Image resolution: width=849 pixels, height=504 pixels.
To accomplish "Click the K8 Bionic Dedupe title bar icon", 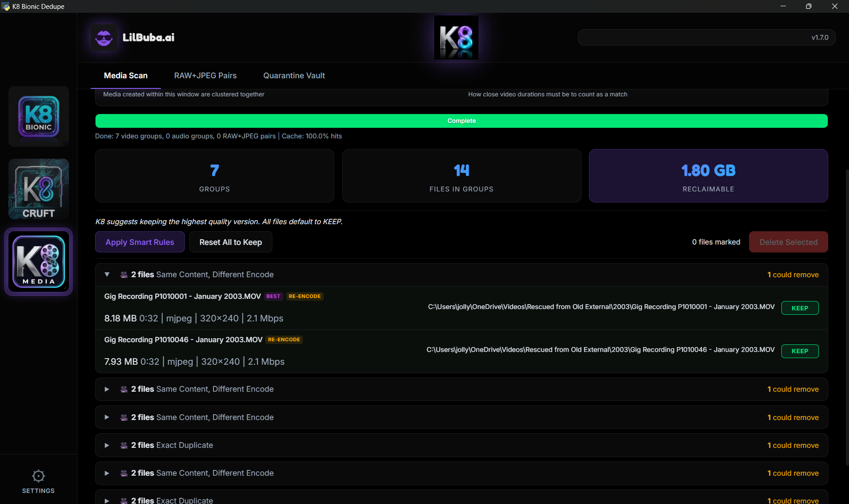I will pos(6,6).
